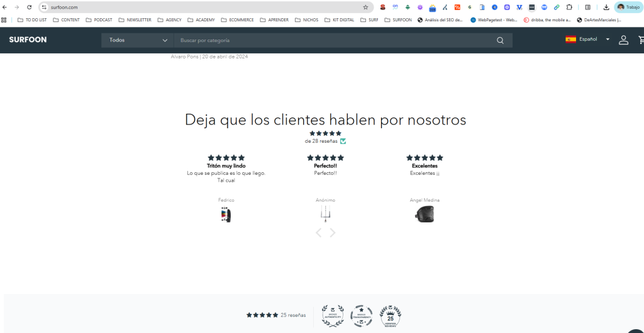This screenshot has width=644, height=333.
Task: Show next reviews with right carousel arrow
Action: (333, 232)
